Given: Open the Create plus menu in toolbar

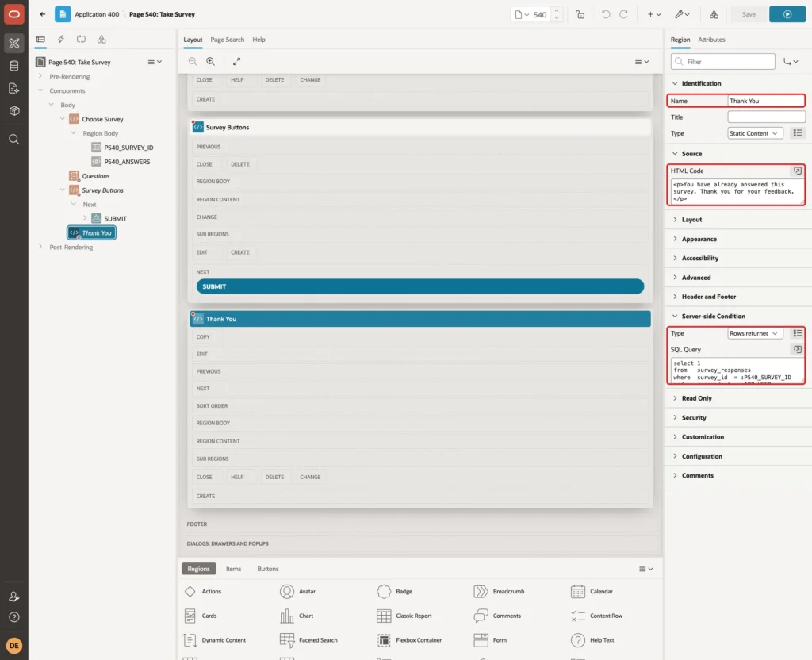Looking at the screenshot, I should (654, 14).
